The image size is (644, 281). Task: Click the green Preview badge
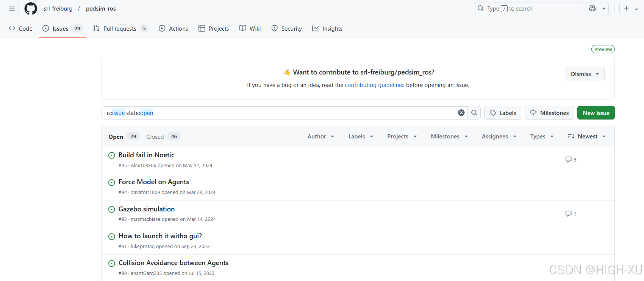pos(603,49)
